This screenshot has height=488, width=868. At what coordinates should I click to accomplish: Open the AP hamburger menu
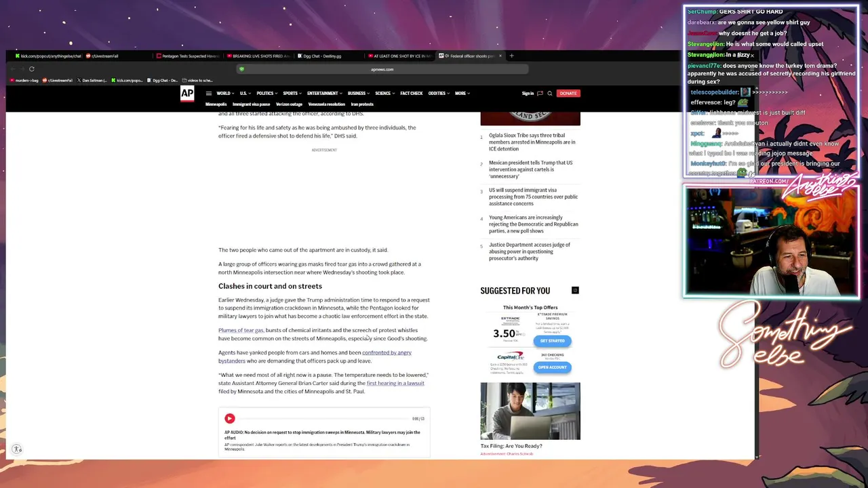pyautogui.click(x=209, y=94)
